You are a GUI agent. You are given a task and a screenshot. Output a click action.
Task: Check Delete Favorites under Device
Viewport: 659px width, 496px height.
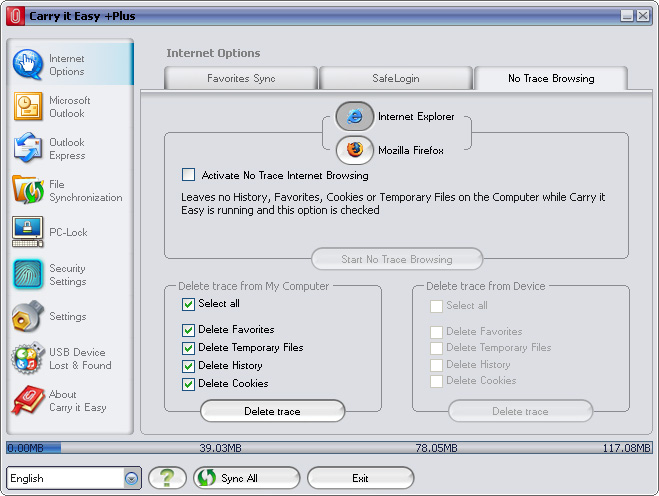coord(436,332)
